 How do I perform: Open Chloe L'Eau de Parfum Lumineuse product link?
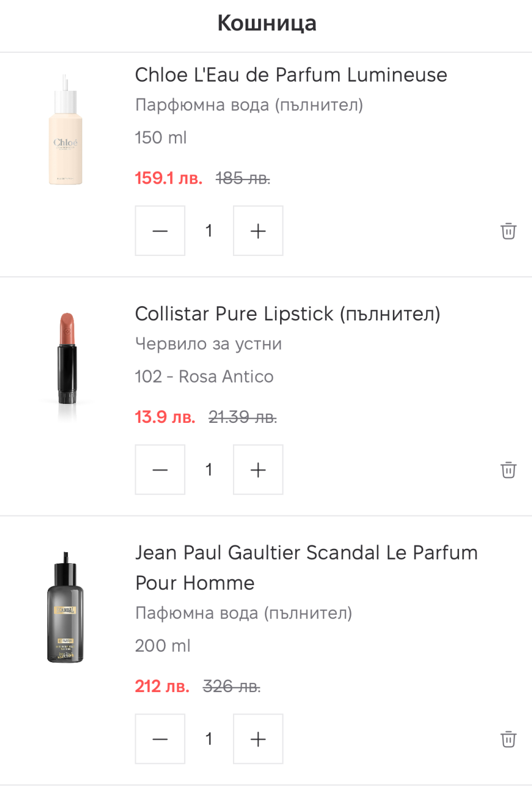click(290, 75)
